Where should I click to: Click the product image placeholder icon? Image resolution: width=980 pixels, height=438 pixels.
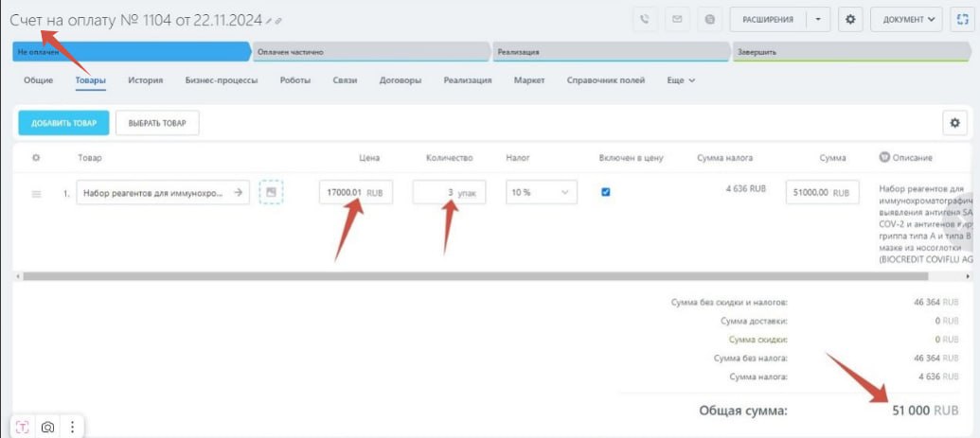coord(271,192)
